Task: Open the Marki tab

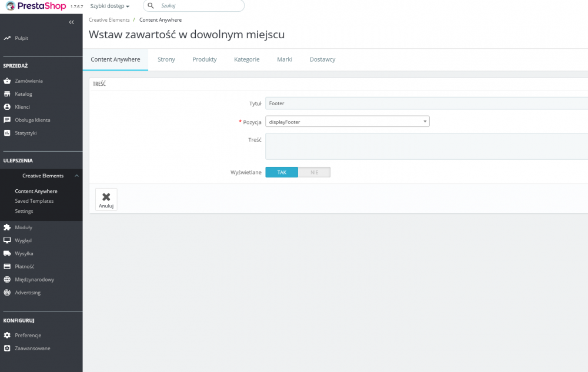Action: tap(285, 59)
